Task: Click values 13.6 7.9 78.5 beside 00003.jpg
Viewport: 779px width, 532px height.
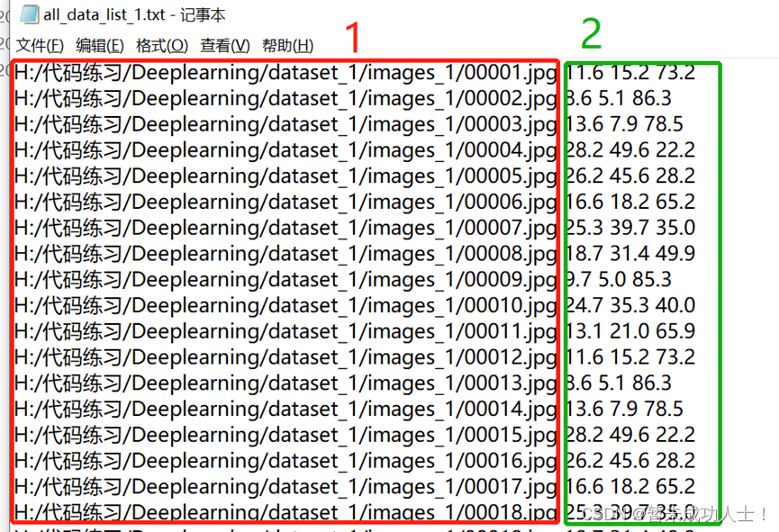Action: tap(625, 124)
